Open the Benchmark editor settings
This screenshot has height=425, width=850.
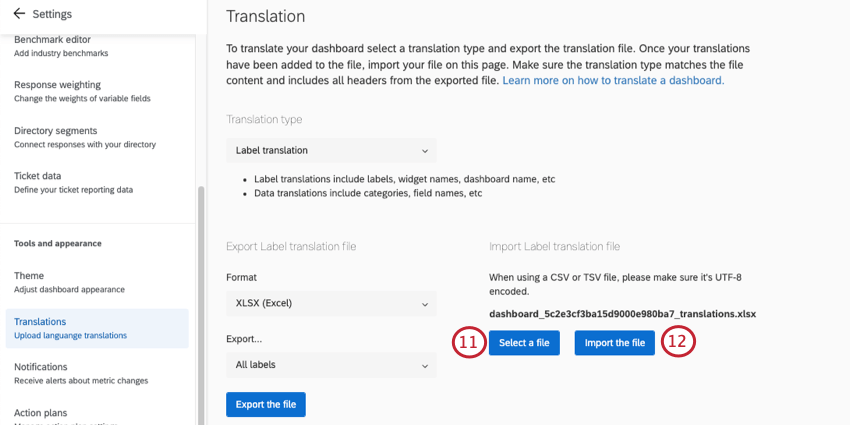[x=61, y=45]
